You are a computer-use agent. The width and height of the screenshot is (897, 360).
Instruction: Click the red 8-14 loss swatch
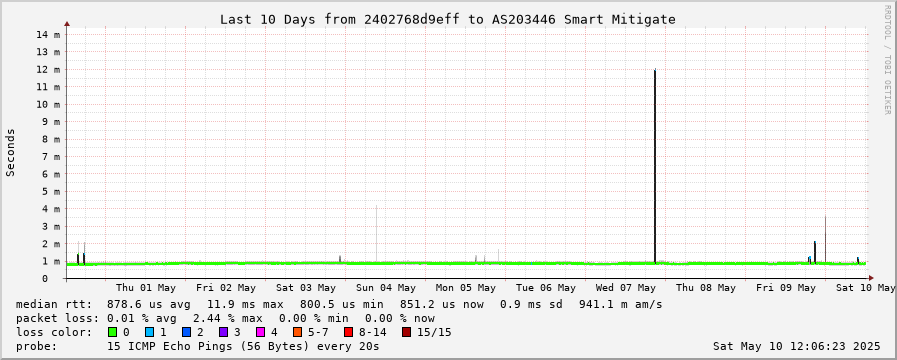[x=348, y=332]
